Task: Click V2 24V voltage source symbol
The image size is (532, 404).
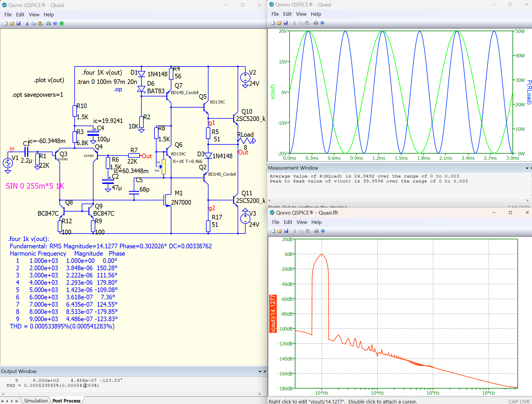Action: tap(245, 78)
